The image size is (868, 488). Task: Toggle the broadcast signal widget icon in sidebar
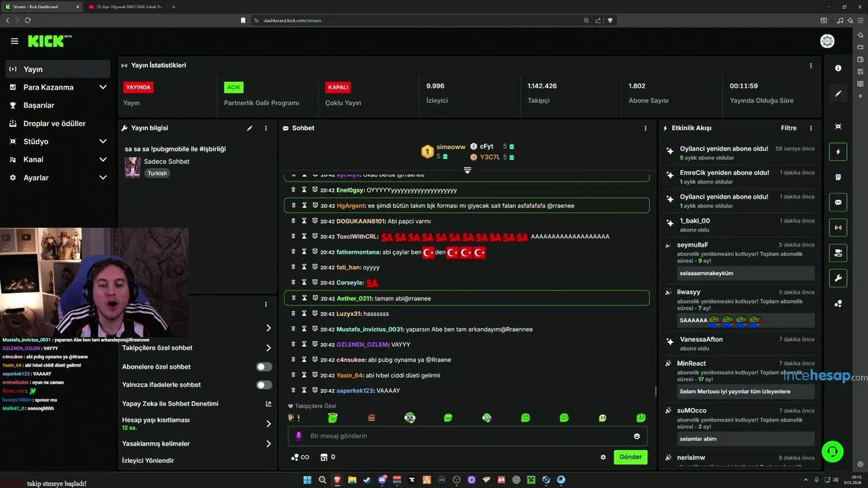coord(838,227)
